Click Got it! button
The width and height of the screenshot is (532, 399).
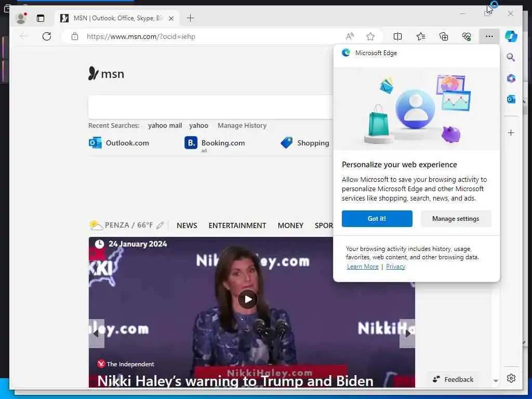coord(377,219)
